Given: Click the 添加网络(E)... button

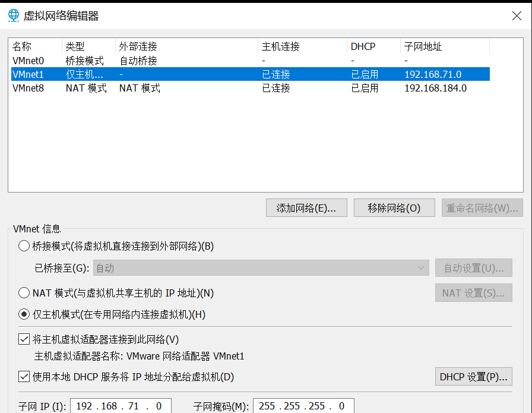Looking at the screenshot, I should (x=306, y=208).
